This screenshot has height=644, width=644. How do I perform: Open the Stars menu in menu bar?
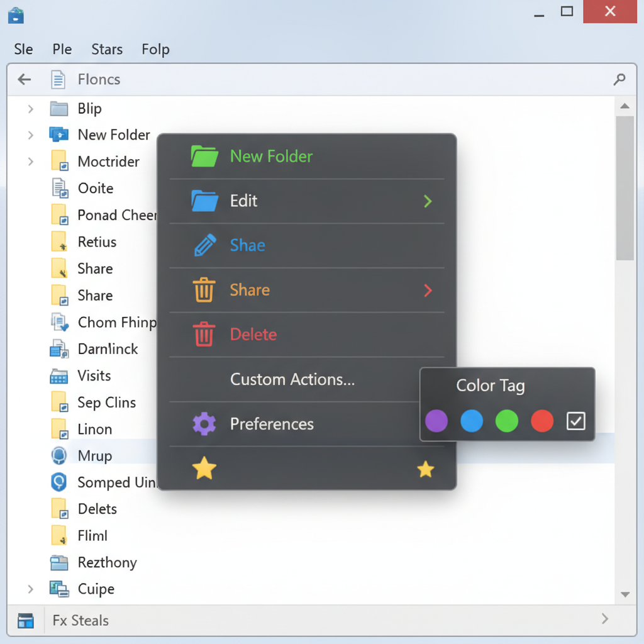[x=107, y=49]
